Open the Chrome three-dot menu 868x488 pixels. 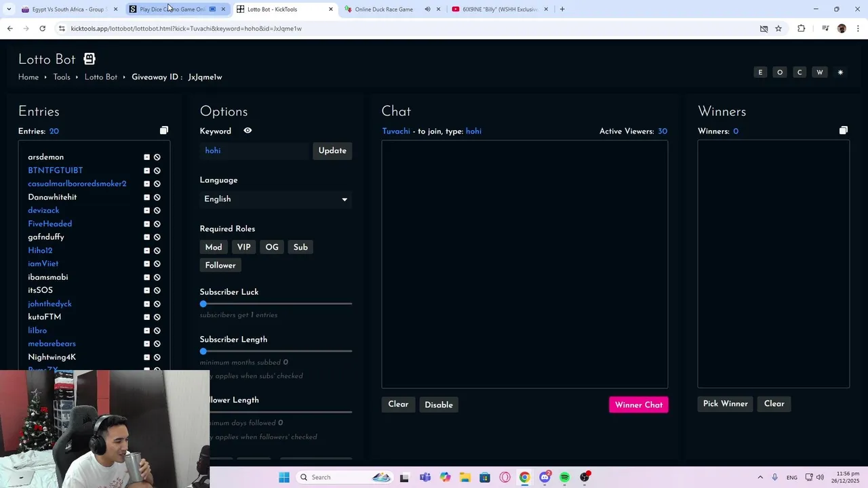[x=859, y=28]
